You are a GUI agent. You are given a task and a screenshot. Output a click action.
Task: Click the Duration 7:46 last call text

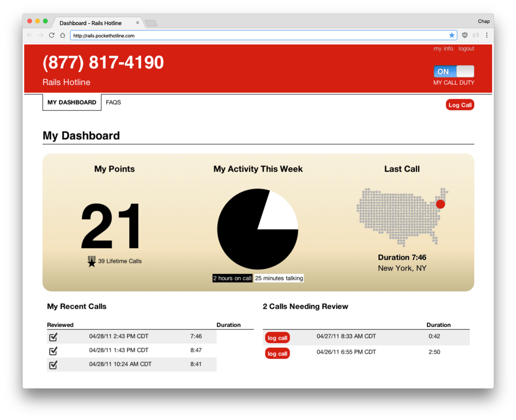[x=402, y=258]
